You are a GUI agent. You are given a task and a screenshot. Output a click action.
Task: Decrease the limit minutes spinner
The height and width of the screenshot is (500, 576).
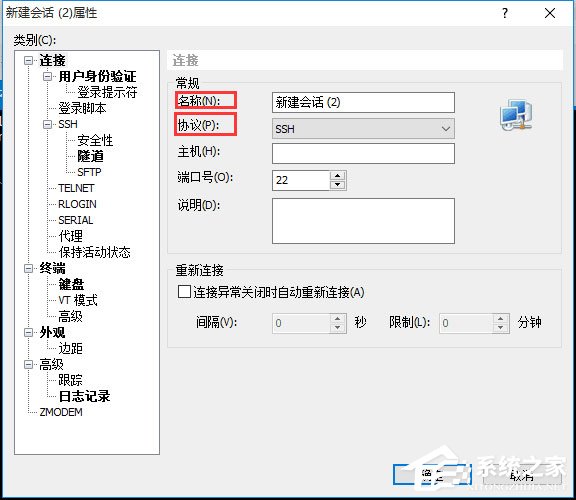tap(501, 328)
